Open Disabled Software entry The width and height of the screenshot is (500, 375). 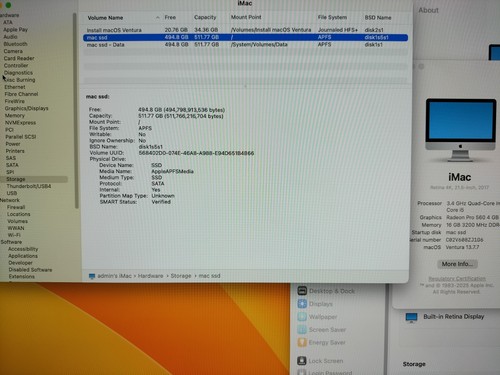[30, 270]
